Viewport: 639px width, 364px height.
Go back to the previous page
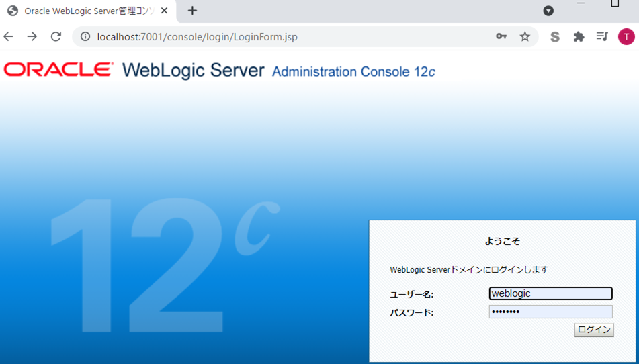(x=9, y=37)
